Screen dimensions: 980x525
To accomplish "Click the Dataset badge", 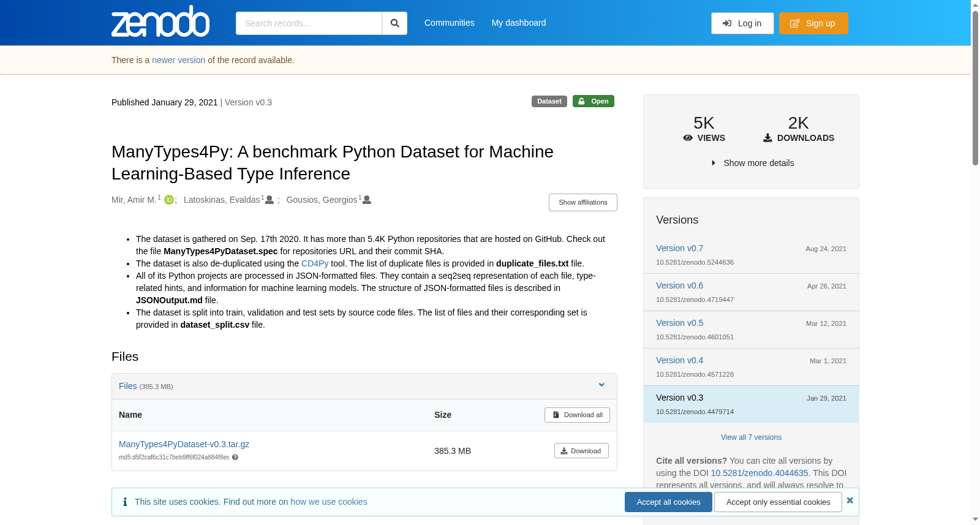I will [x=549, y=101].
